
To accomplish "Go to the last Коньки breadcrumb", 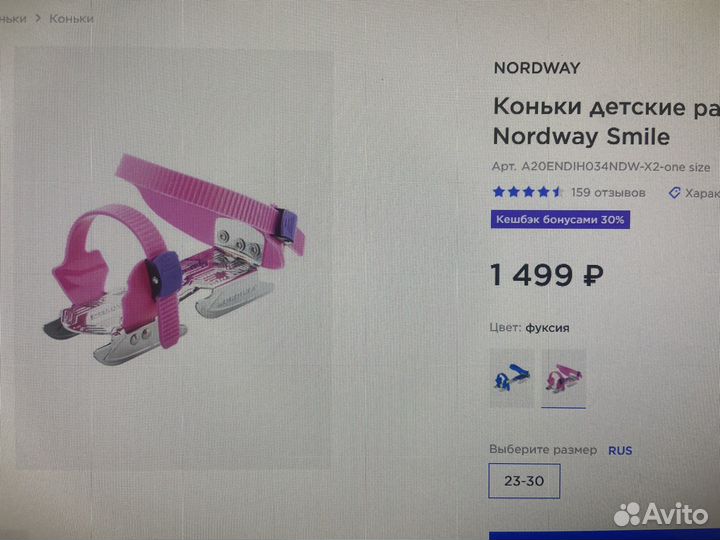I will 71,19.
